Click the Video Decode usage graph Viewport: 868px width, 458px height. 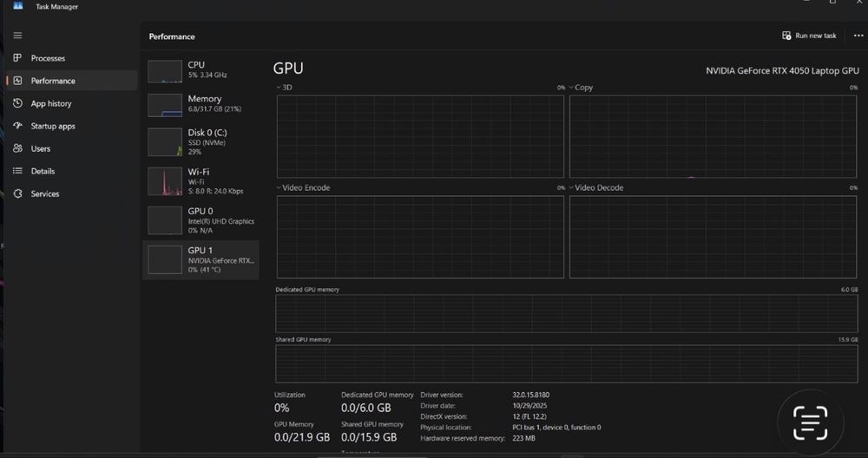pyautogui.click(x=713, y=237)
